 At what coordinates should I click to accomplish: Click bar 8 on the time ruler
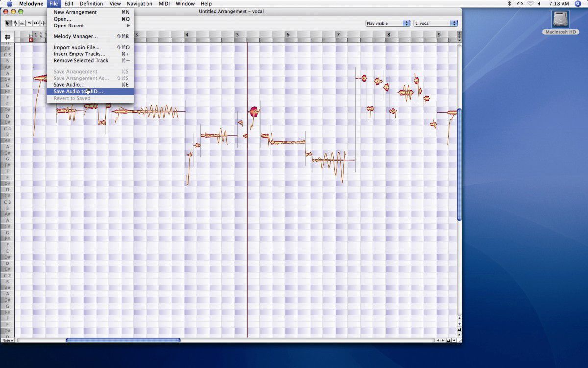[x=389, y=35]
